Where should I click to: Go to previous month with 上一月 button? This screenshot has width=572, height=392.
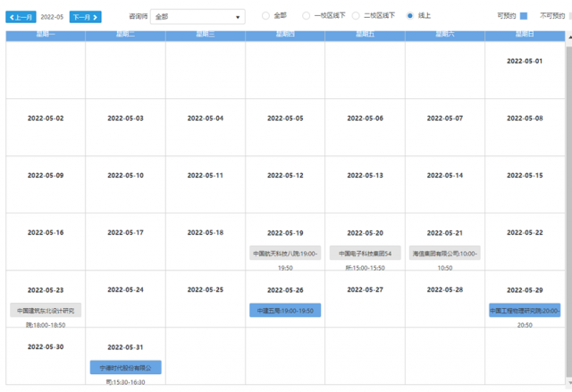pos(21,16)
